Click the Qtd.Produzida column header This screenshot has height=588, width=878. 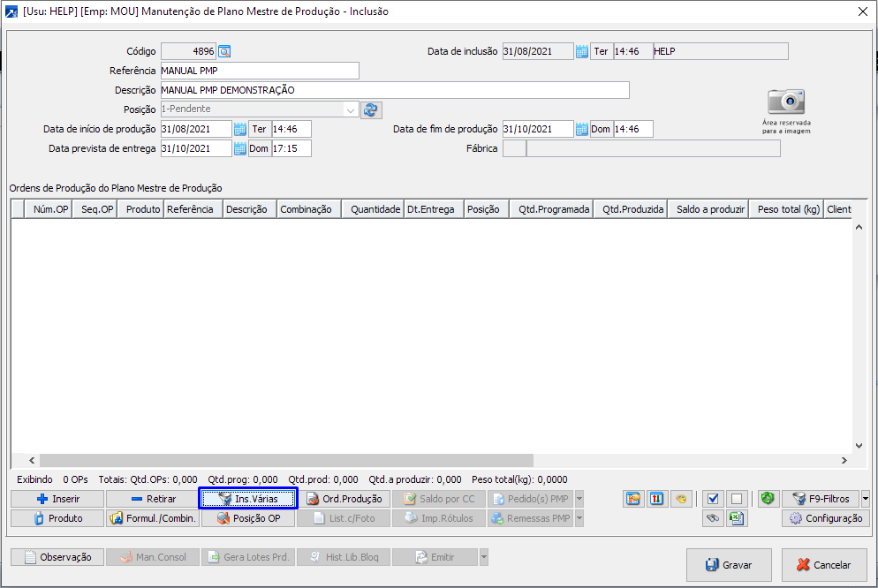pyautogui.click(x=630, y=209)
